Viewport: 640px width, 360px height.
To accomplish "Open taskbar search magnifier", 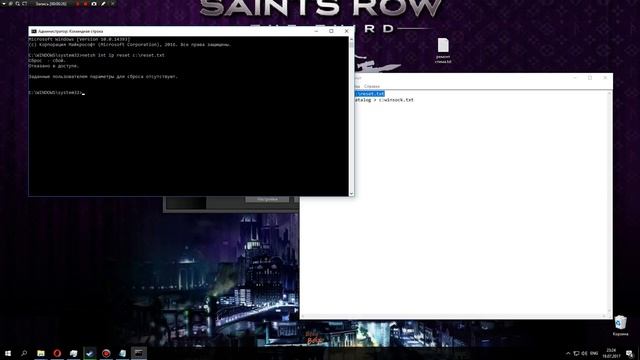I will point(24,353).
